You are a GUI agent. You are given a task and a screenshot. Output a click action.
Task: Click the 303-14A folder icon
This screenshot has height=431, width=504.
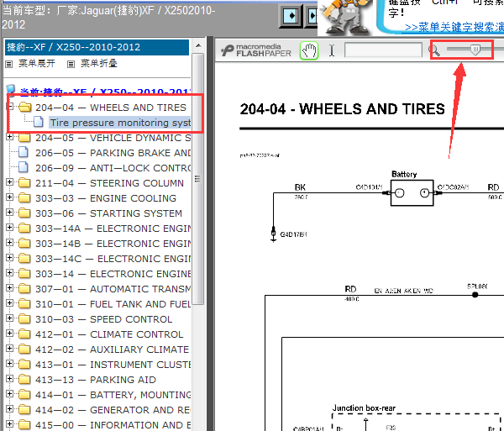coord(24,228)
